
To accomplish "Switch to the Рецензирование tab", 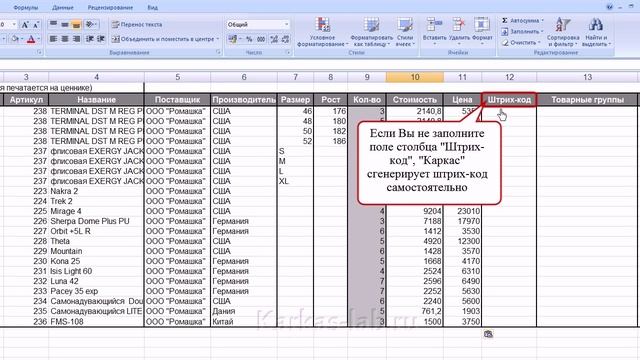I will click(110, 7).
